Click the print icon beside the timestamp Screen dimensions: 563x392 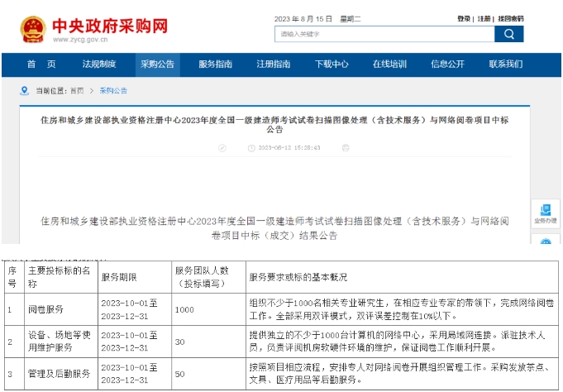coord(346,148)
